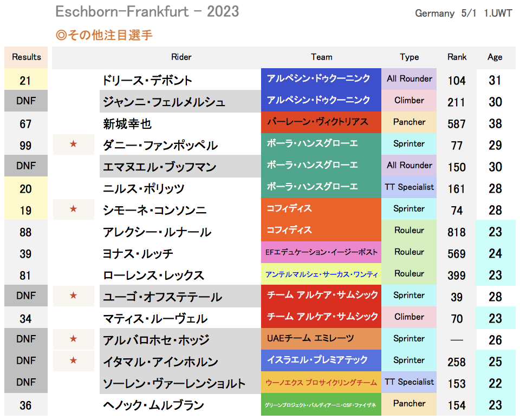Click the star next to ユーゴ・オフステテール
Screen dimensions: 520x420
pyautogui.click(x=73, y=296)
